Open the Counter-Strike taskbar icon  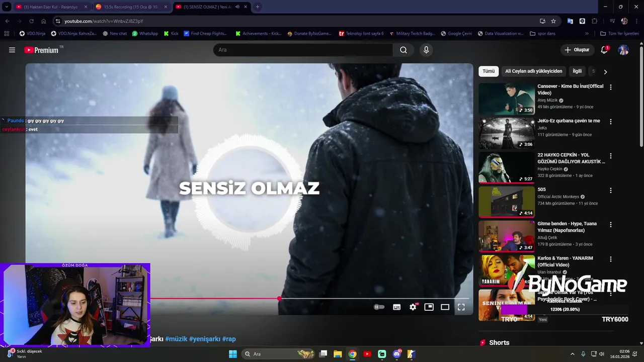(x=412, y=354)
